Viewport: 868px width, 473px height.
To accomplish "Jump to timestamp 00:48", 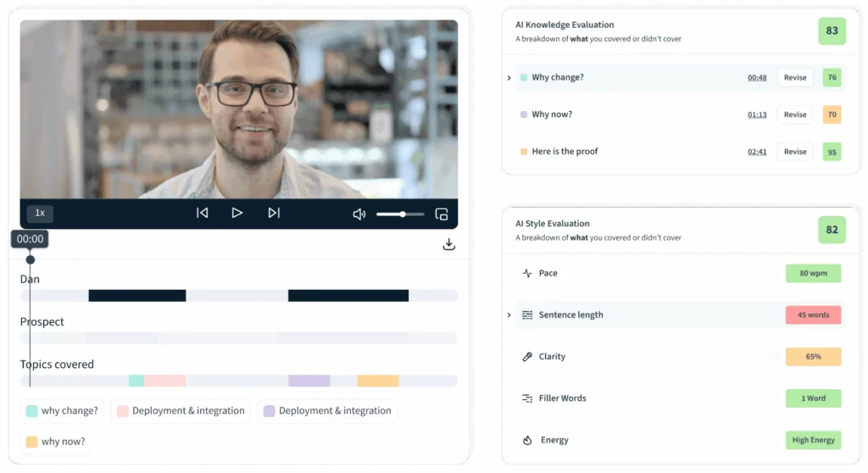I will [x=757, y=77].
